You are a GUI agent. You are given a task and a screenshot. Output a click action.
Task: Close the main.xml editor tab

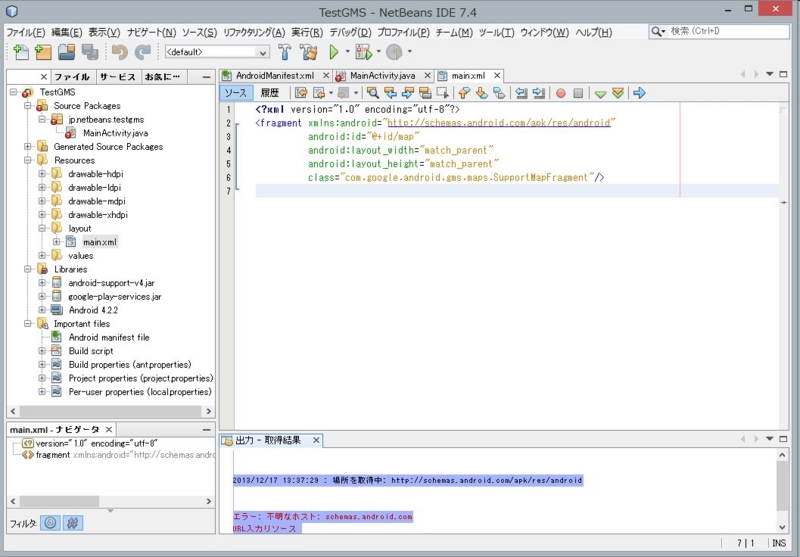(497, 75)
